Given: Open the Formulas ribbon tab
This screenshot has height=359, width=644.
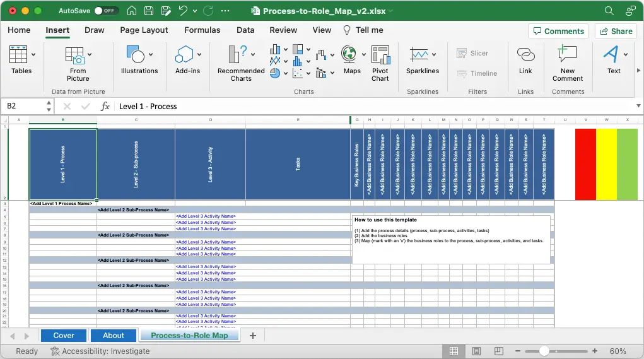Looking at the screenshot, I should [202, 30].
